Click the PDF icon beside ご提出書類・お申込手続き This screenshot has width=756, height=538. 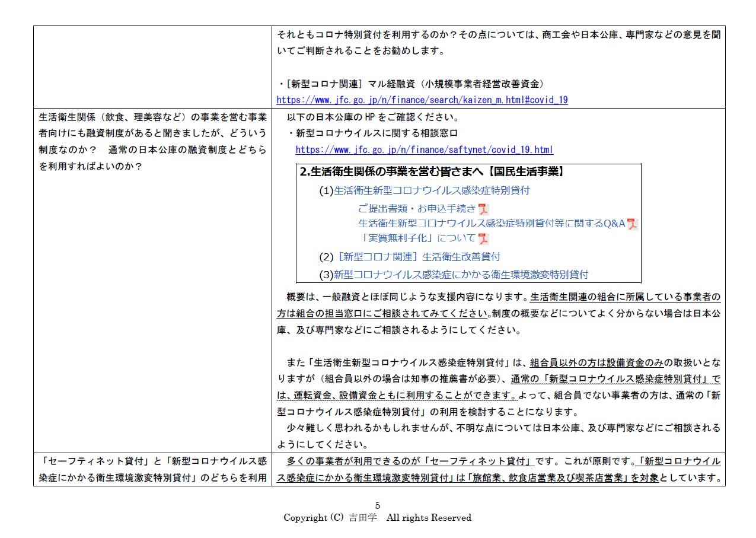tap(484, 209)
